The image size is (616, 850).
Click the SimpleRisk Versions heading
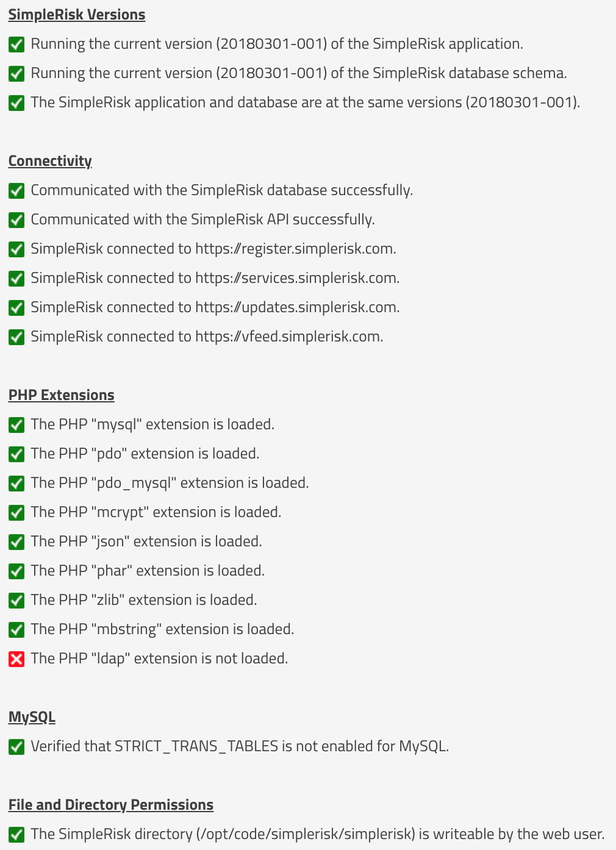77,15
